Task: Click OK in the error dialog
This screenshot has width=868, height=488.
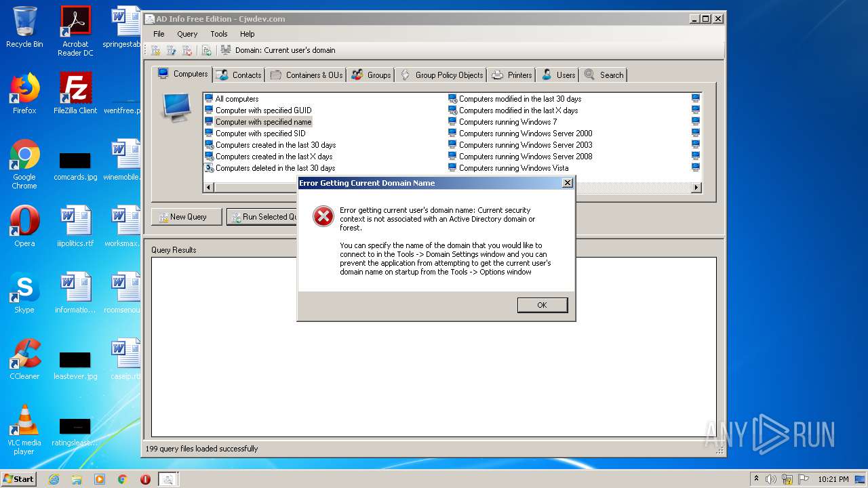Action: (x=542, y=305)
